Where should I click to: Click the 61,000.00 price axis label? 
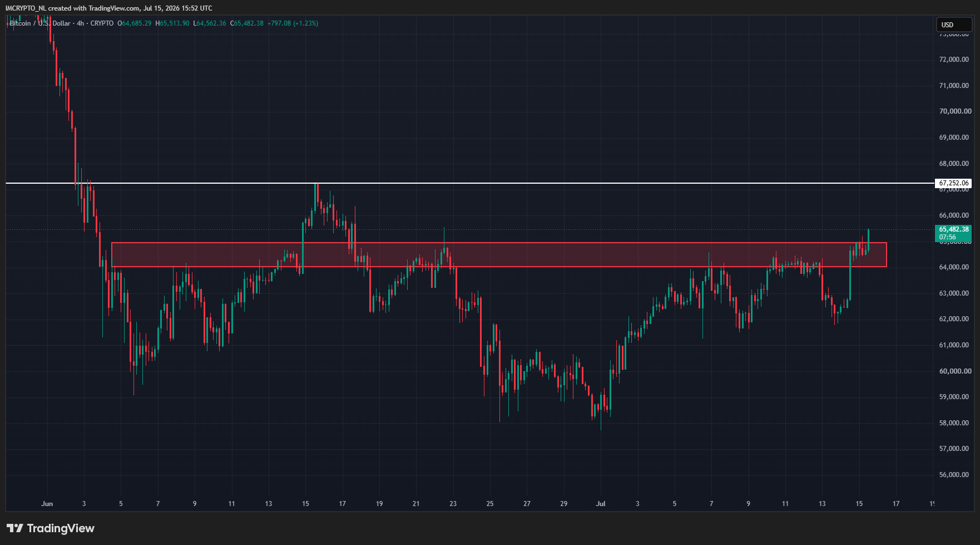tap(954, 345)
